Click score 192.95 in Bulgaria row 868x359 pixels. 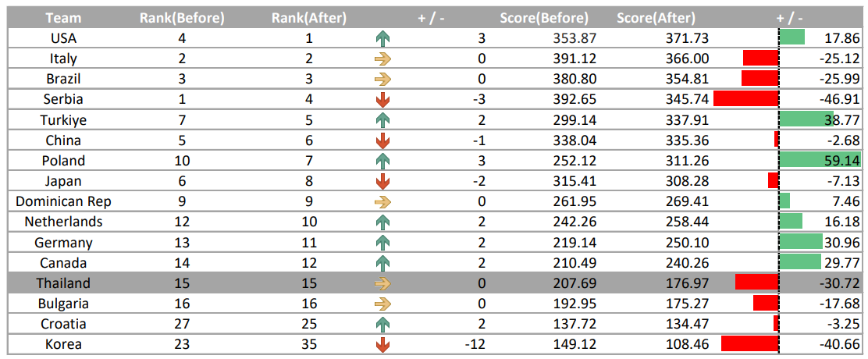[x=575, y=304]
